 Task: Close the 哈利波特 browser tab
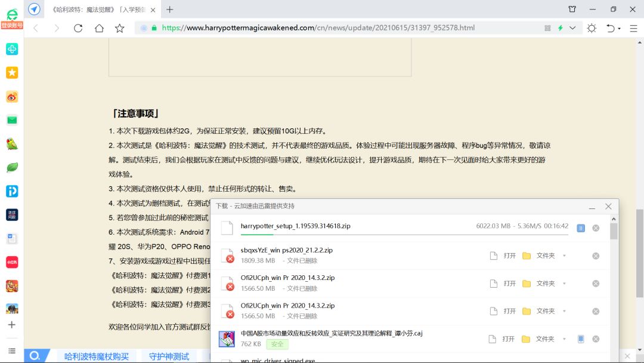click(x=153, y=10)
